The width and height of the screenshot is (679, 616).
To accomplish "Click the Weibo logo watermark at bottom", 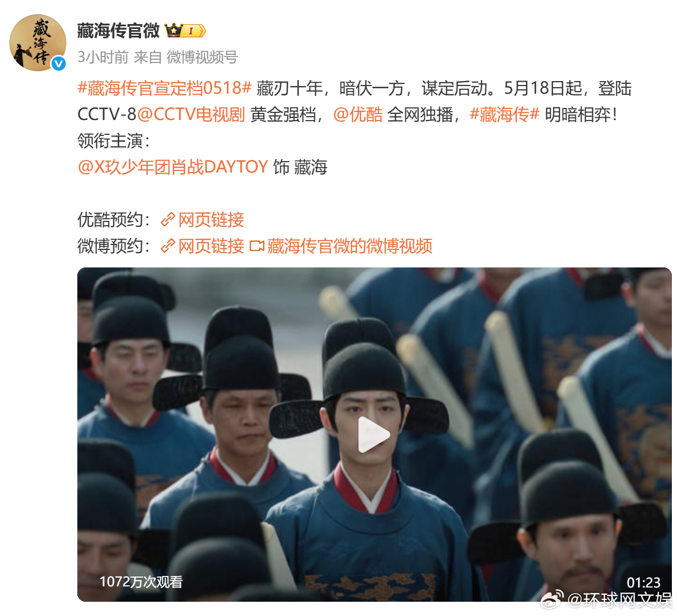I will click(552, 600).
